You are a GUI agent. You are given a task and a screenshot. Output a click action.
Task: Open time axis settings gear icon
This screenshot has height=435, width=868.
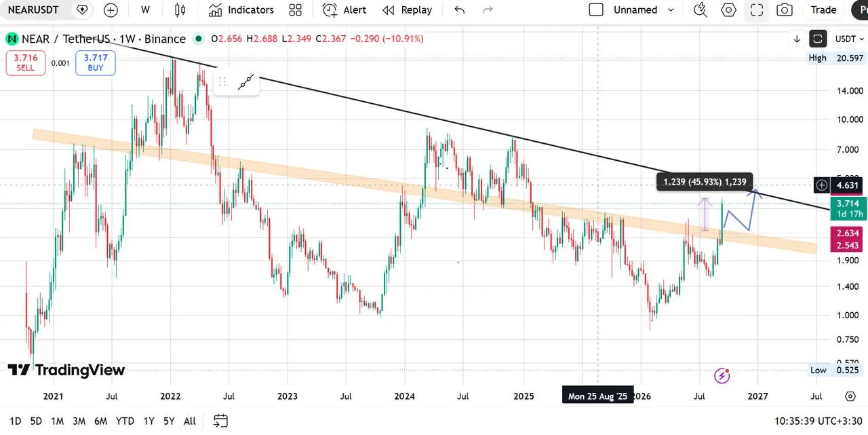pos(850,396)
